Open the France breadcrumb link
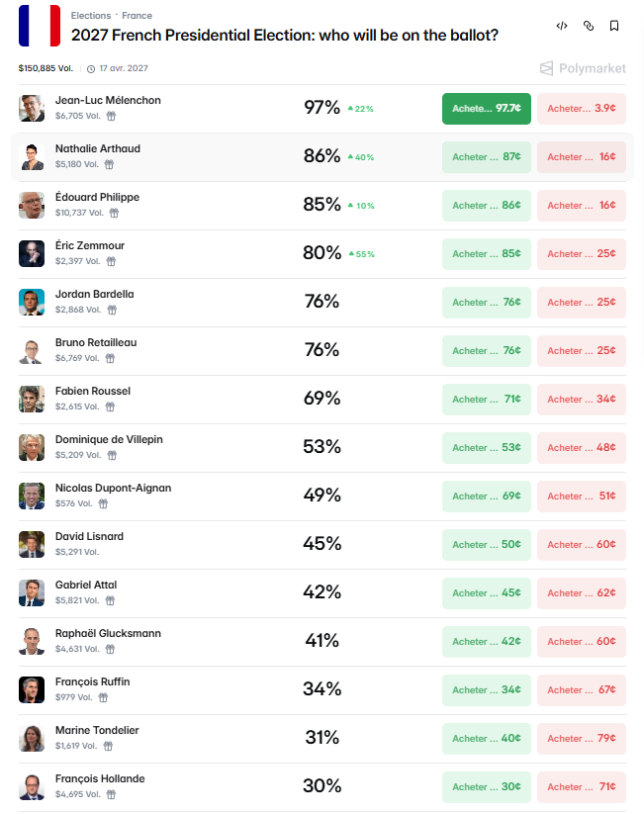The width and height of the screenshot is (644, 814). pos(138,16)
